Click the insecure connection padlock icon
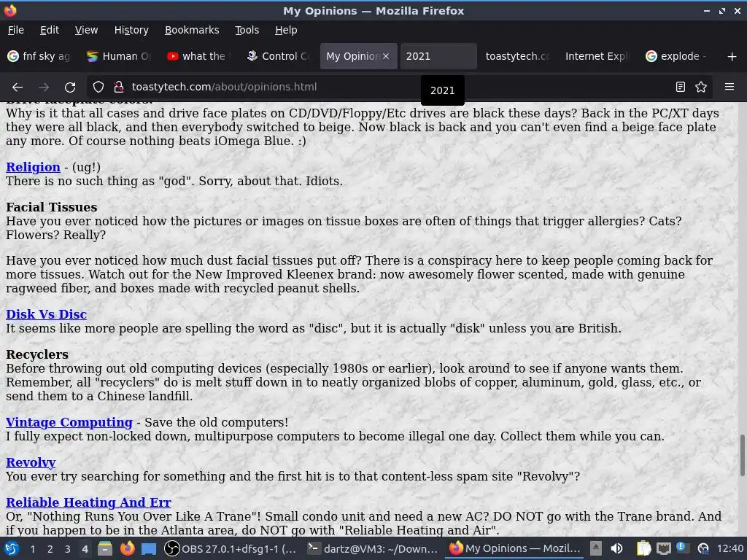Viewport: 747px width, 560px height. 119,87
